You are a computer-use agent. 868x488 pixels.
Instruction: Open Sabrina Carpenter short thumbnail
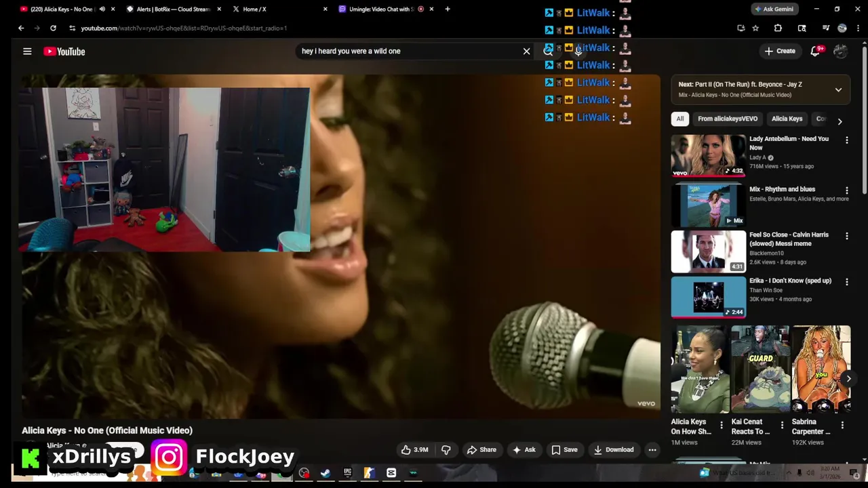[x=821, y=369]
